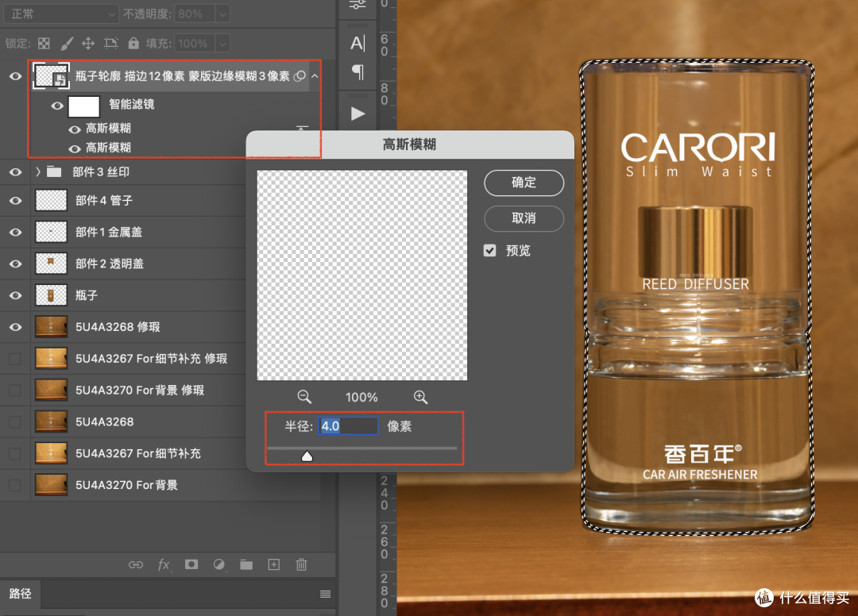Zoom in the Gaussian blur preview
The width and height of the screenshot is (858, 616).
[x=420, y=397]
